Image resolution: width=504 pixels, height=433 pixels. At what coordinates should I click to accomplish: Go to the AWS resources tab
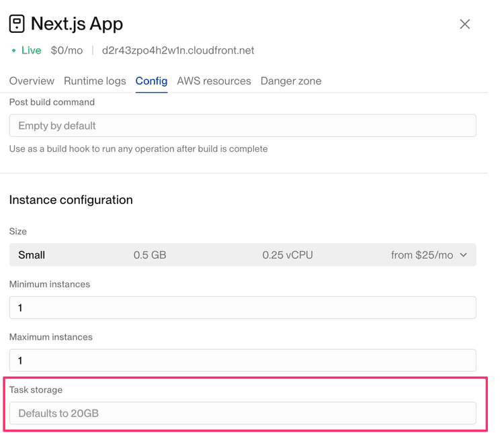pyautogui.click(x=214, y=81)
